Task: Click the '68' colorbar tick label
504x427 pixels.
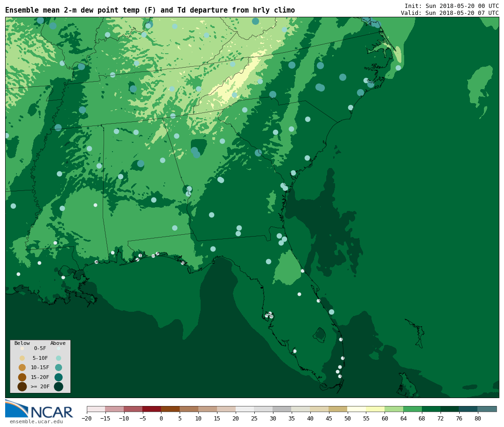Action: point(422,418)
